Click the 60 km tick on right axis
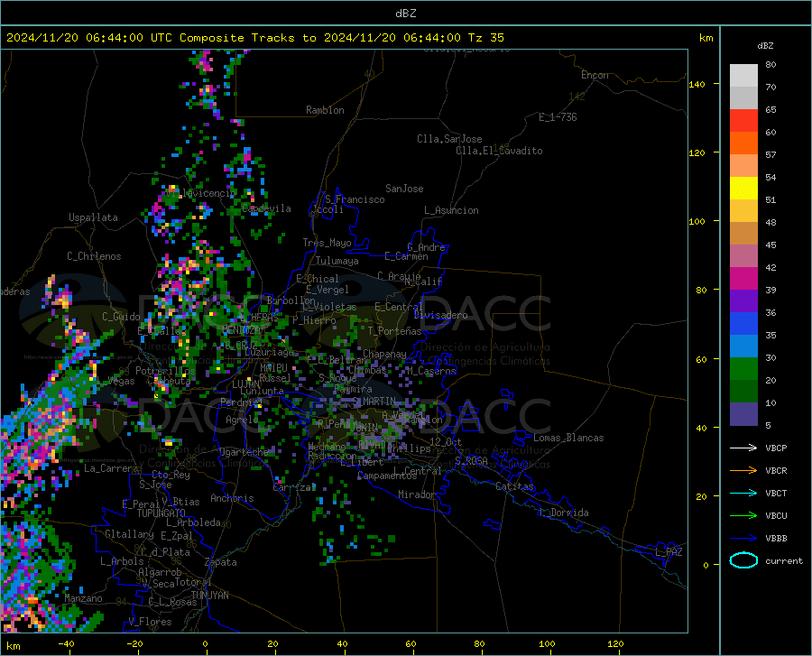This screenshot has width=812, height=656. [x=701, y=359]
